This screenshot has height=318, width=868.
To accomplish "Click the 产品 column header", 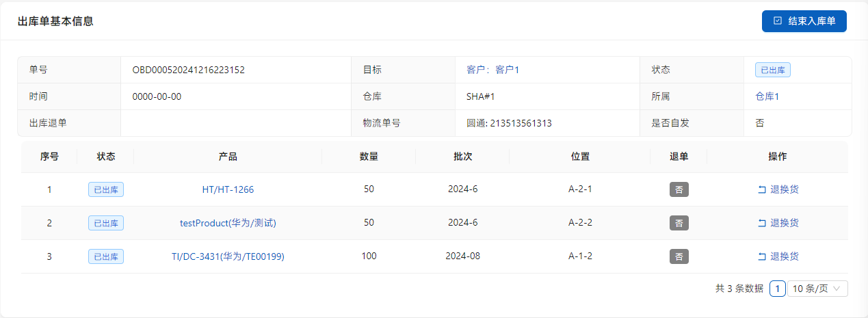I will [x=228, y=157].
